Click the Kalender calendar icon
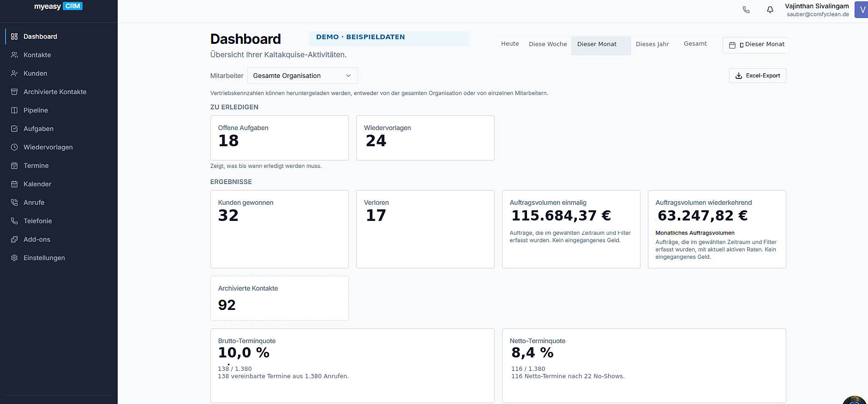Image resolution: width=868 pixels, height=404 pixels. pyautogui.click(x=14, y=184)
